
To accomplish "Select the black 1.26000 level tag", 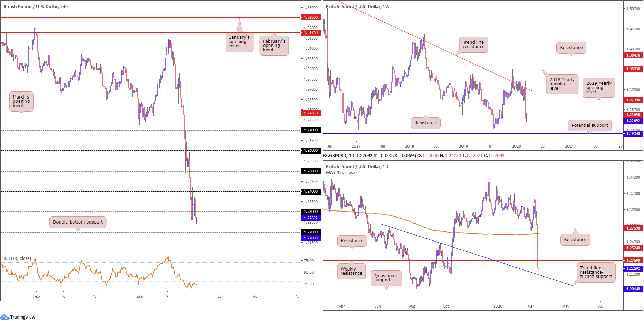I will click(x=311, y=150).
